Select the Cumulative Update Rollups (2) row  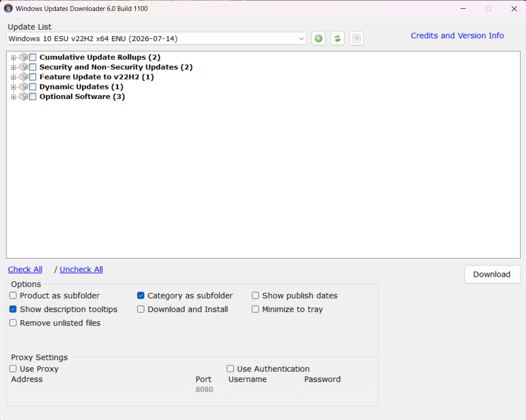click(x=100, y=57)
